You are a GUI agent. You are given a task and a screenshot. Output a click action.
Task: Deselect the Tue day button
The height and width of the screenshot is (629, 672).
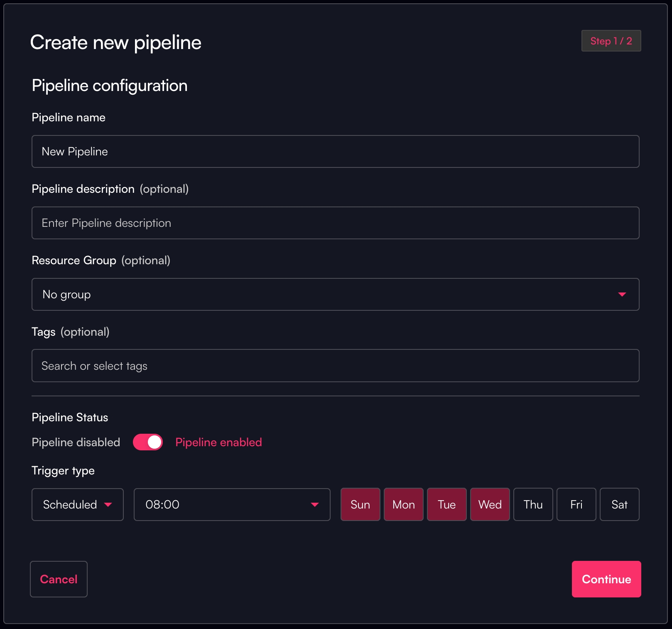(x=446, y=504)
